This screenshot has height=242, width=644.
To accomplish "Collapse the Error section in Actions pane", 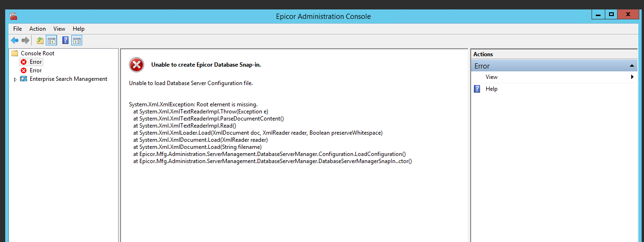I will [x=632, y=66].
